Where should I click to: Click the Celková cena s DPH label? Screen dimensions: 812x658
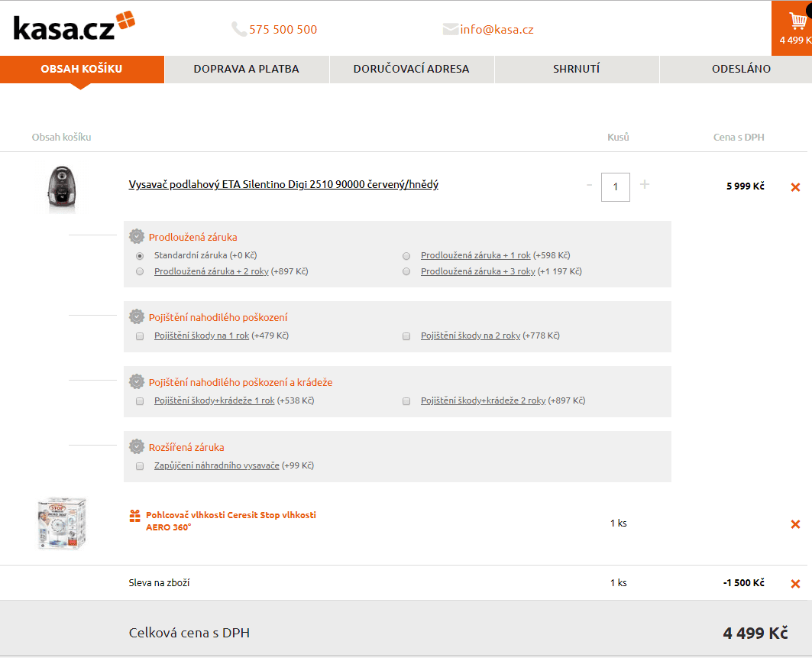point(189,633)
